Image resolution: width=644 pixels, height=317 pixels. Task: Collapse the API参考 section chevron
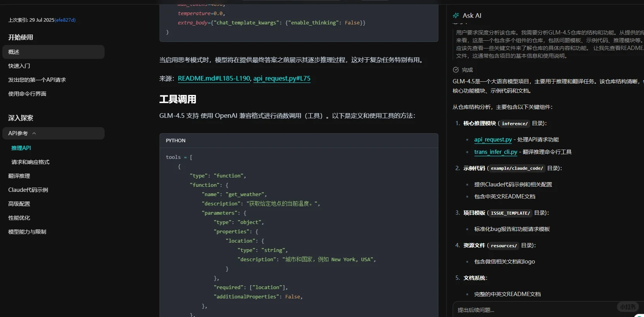tap(34, 133)
